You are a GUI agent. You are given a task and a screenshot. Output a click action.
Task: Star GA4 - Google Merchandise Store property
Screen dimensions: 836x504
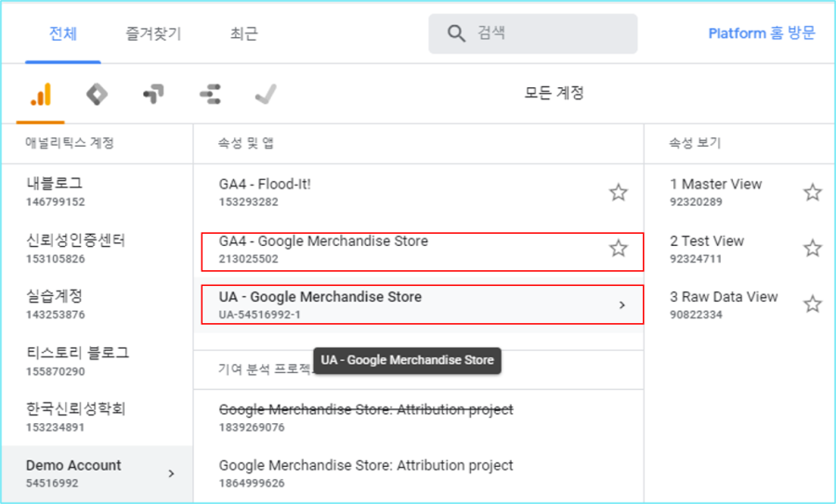pos(619,248)
